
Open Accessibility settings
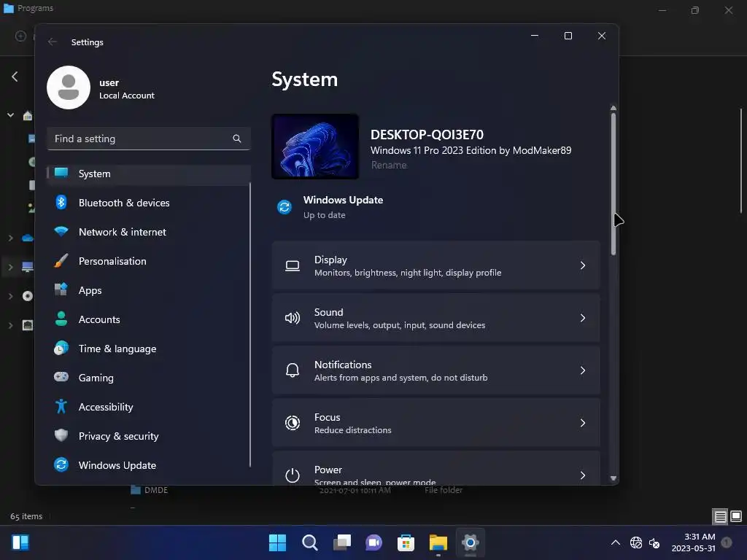[x=149, y=407]
